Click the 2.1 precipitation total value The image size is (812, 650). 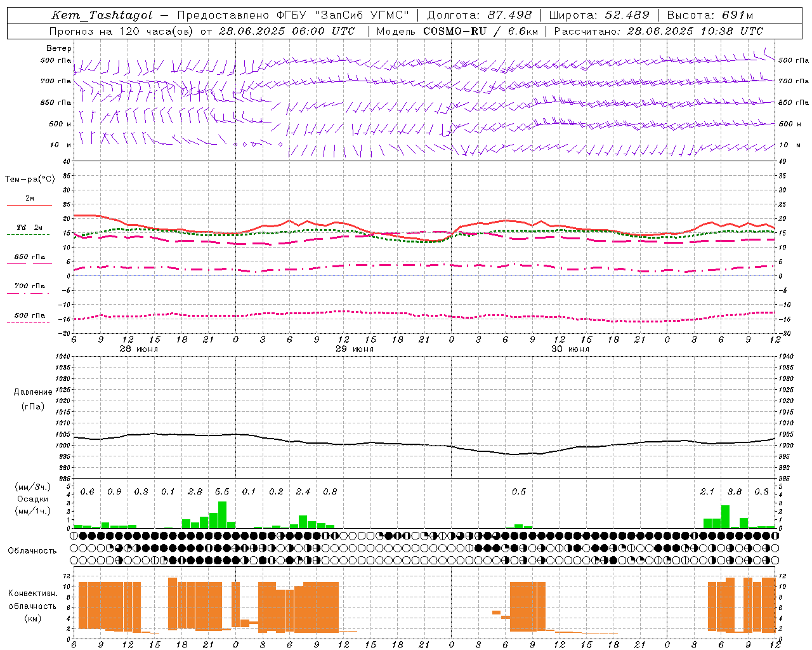707,492
